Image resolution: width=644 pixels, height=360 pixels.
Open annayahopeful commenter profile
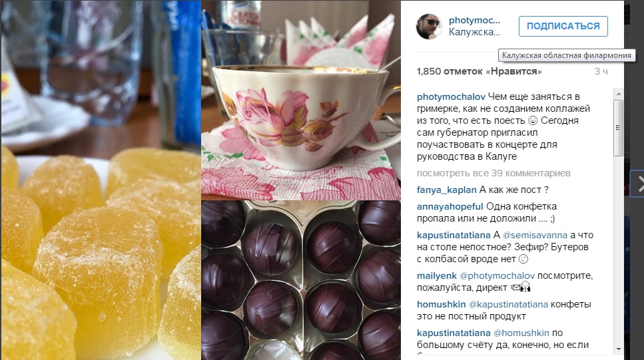[450, 206]
